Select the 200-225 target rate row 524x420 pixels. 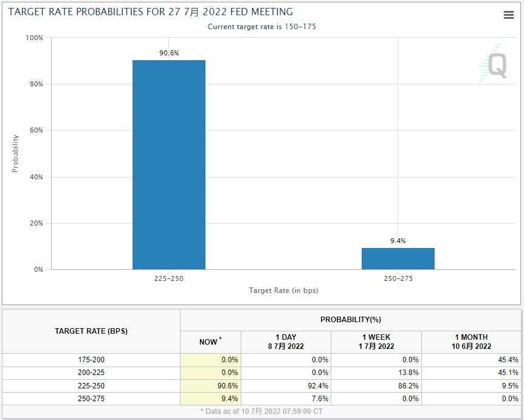point(261,373)
